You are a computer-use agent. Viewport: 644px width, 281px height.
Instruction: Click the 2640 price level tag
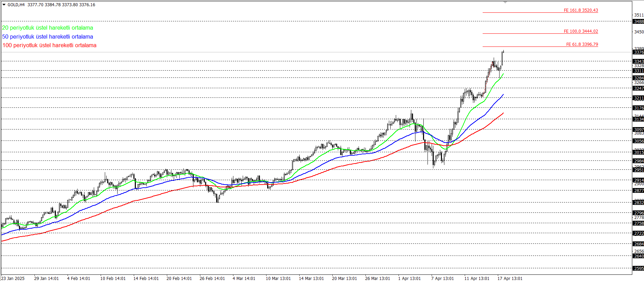(638, 256)
